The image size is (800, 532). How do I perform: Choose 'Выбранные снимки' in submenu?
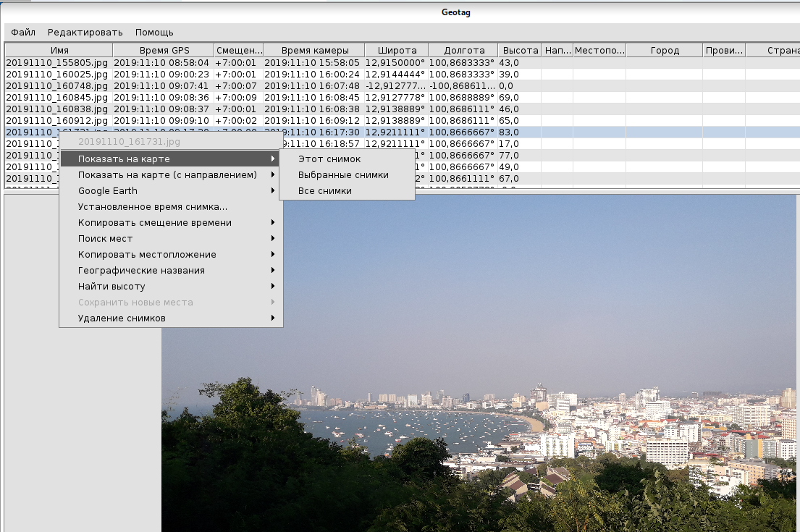click(343, 175)
